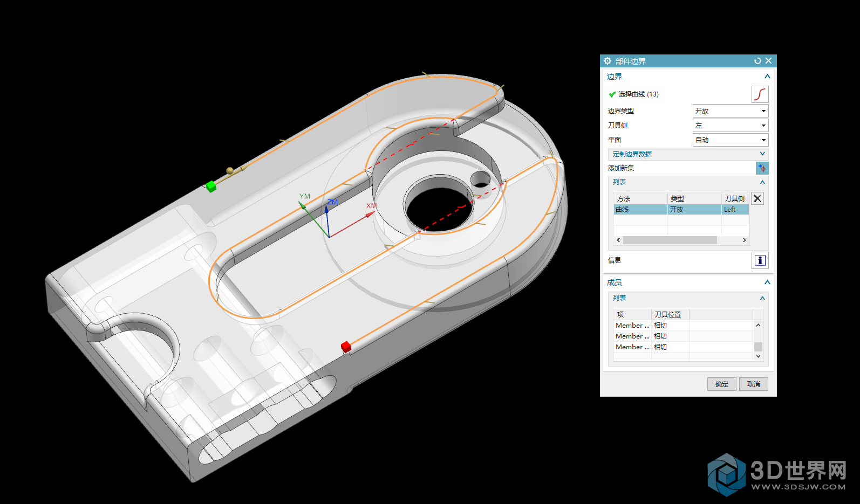Click the 刀具侧 column header in boundary list
Viewport: 860px width, 504px height.
pyautogui.click(x=735, y=199)
